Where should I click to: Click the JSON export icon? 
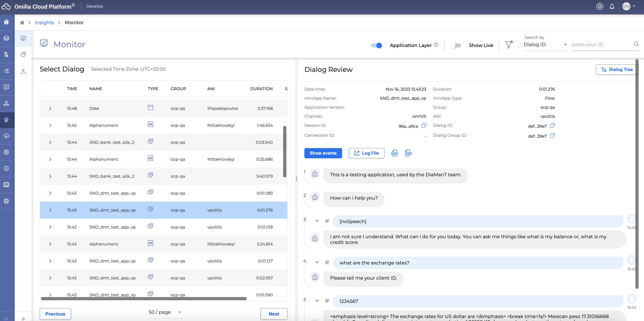tap(394, 153)
